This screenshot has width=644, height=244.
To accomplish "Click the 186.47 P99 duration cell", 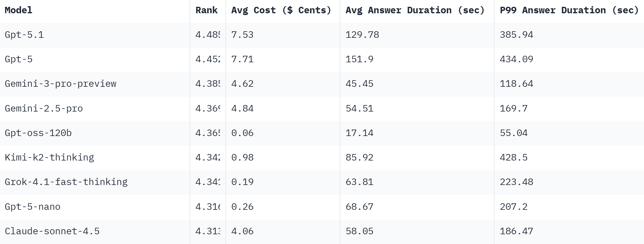I will (516, 231).
